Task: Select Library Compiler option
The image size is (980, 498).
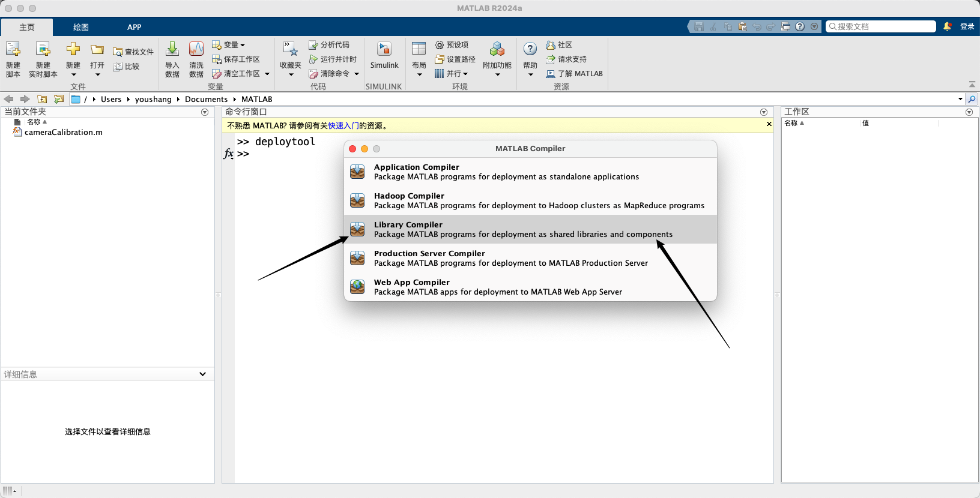Action: (x=530, y=230)
